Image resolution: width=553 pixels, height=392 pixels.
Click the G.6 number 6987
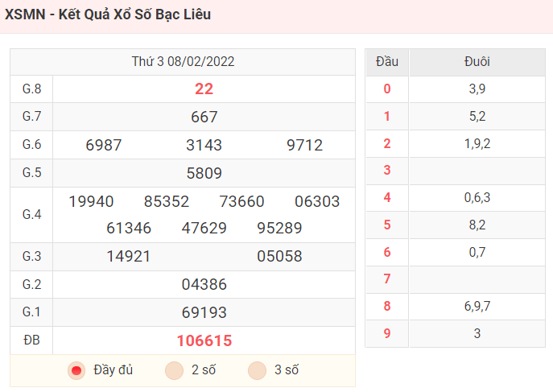coord(104,145)
